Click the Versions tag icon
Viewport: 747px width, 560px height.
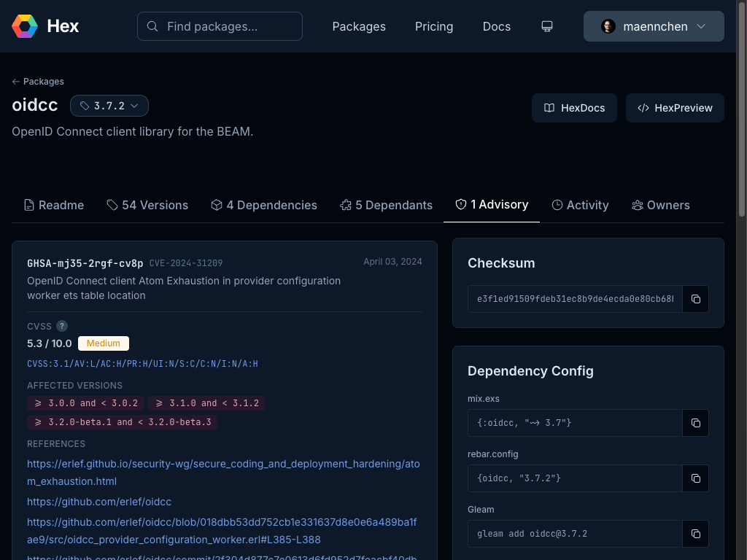pos(112,205)
